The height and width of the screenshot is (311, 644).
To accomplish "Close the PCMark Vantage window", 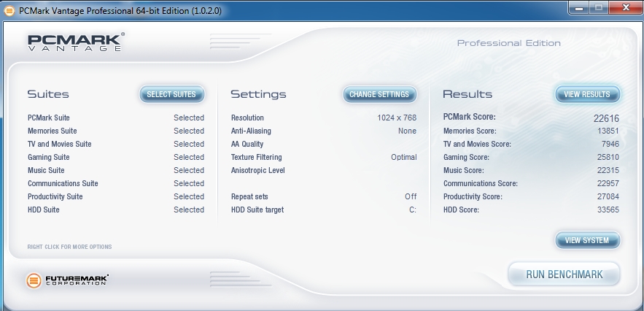I will coord(626,7).
